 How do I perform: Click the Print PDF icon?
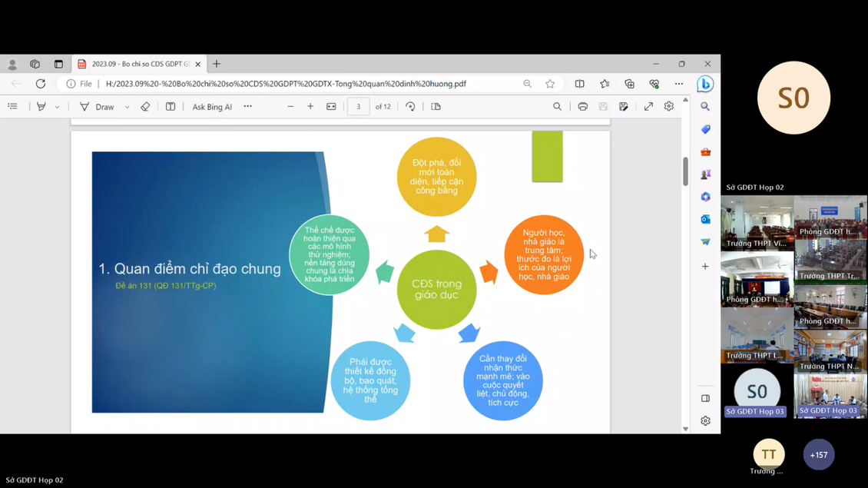click(582, 107)
